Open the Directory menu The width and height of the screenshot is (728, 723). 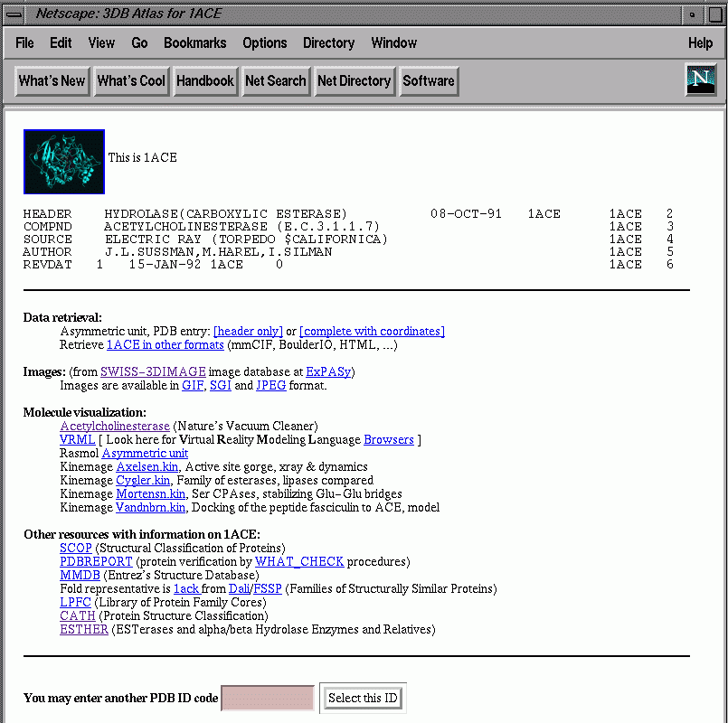pos(328,42)
